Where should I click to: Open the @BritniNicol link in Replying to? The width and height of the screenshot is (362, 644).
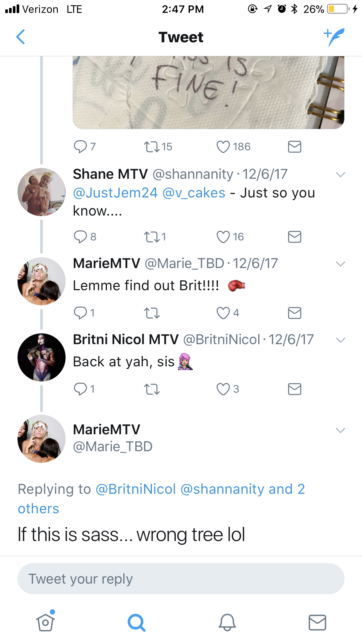pos(136,489)
